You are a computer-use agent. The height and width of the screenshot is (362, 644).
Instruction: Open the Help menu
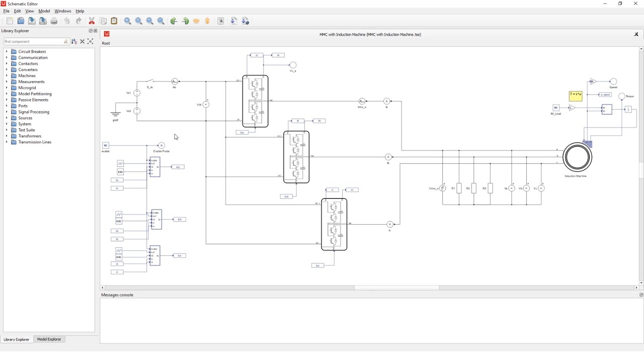point(80,11)
